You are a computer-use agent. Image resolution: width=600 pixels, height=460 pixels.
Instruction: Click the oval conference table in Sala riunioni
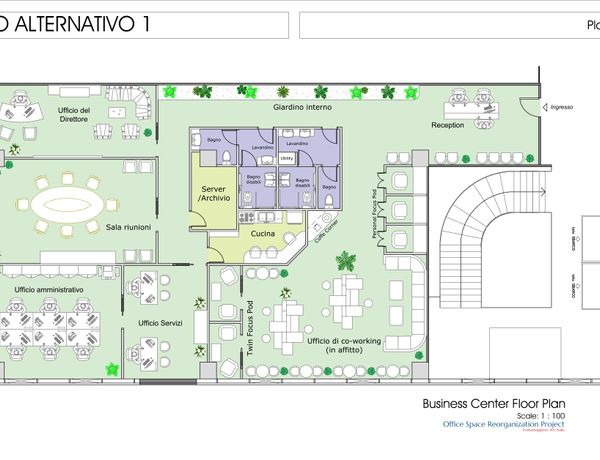(66, 207)
